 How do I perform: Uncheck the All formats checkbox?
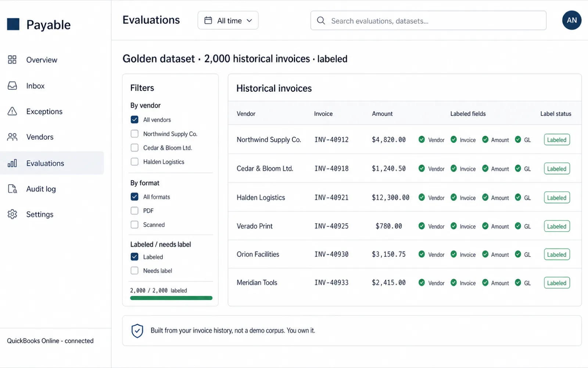point(135,197)
